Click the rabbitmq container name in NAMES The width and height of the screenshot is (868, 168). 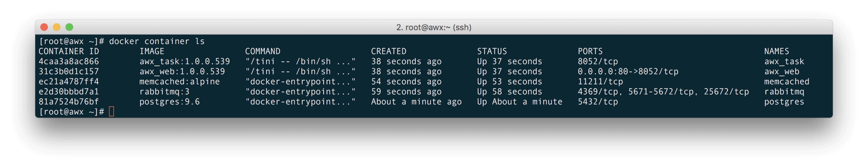[x=784, y=91]
